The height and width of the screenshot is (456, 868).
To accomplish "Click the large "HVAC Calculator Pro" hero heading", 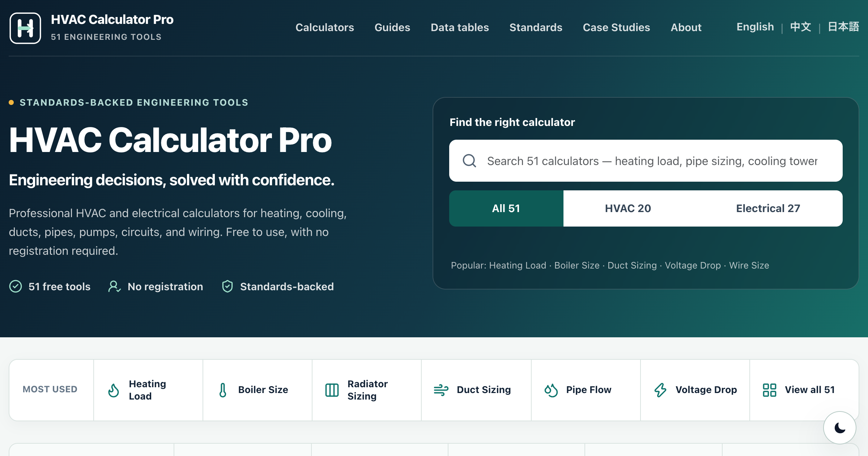I will tap(170, 140).
